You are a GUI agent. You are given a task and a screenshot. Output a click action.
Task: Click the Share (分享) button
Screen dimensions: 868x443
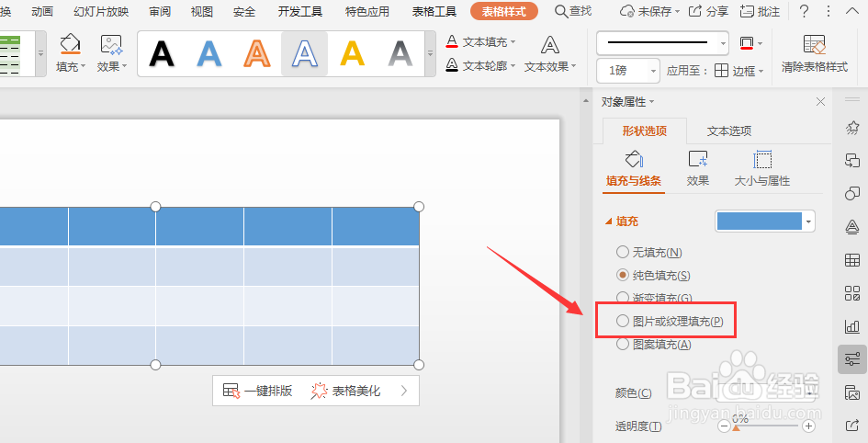[x=708, y=11]
